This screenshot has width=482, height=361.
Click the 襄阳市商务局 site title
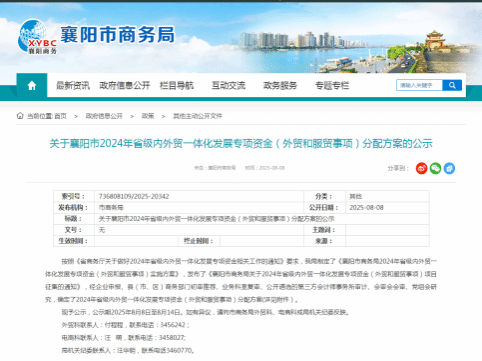tap(117, 35)
